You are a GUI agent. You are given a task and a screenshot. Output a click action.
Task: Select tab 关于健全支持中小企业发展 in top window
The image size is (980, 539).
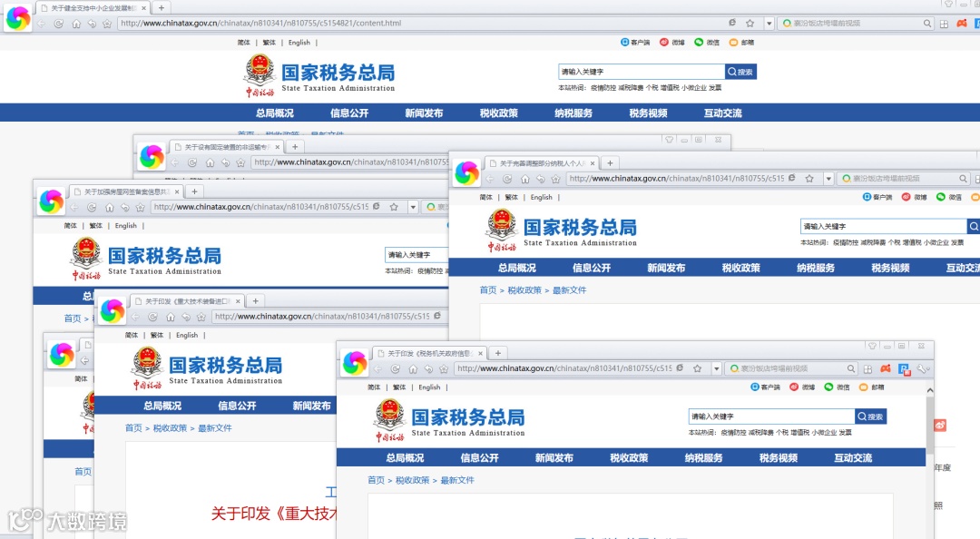93,8
